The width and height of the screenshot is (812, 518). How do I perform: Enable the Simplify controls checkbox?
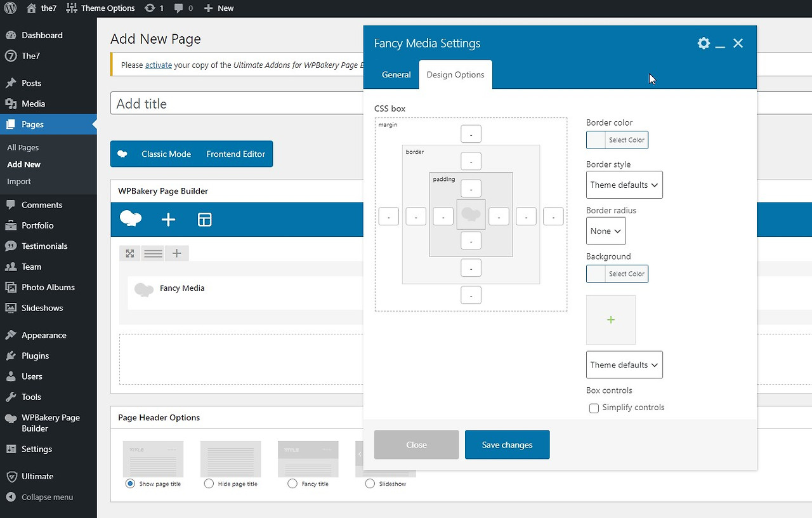[594, 408]
